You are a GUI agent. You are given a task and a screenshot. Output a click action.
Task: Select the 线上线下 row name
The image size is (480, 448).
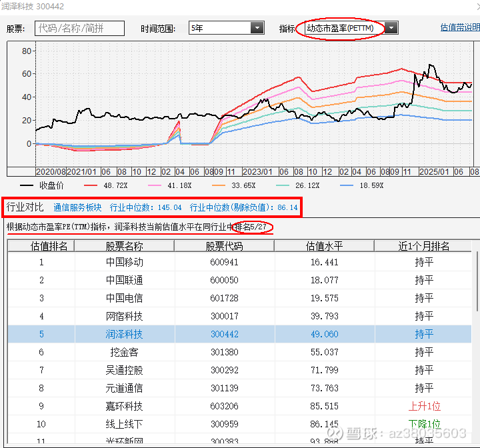[124, 424]
